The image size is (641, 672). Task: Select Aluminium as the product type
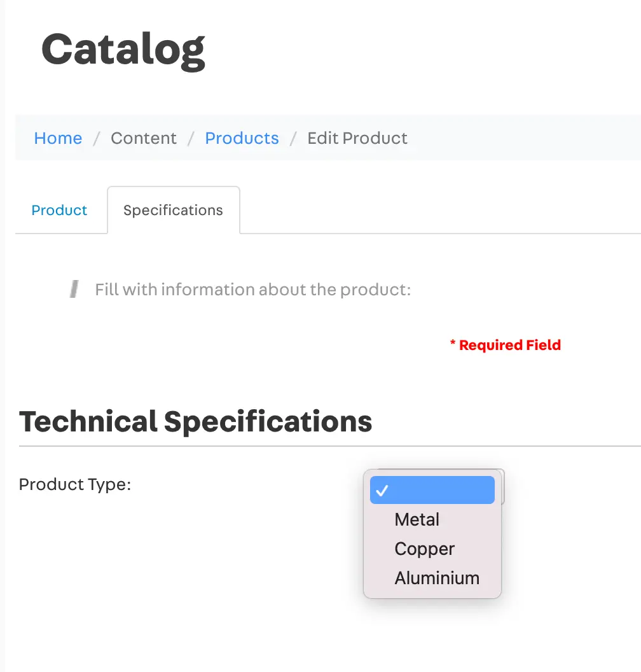click(437, 578)
